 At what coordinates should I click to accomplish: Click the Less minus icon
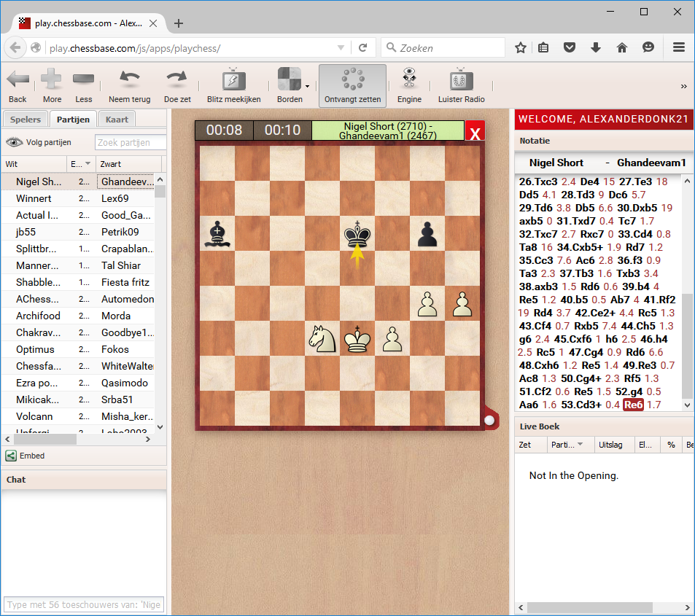coord(84,79)
